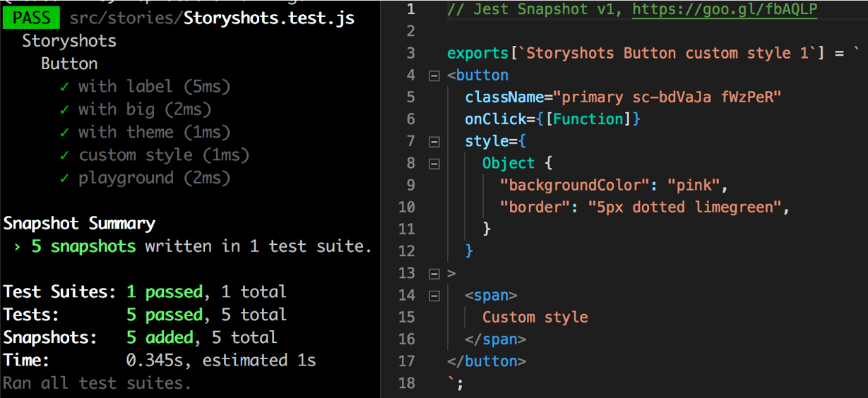The width and height of the screenshot is (868, 398).
Task: Click 'Ran all test suites.' text
Action: click(97, 383)
